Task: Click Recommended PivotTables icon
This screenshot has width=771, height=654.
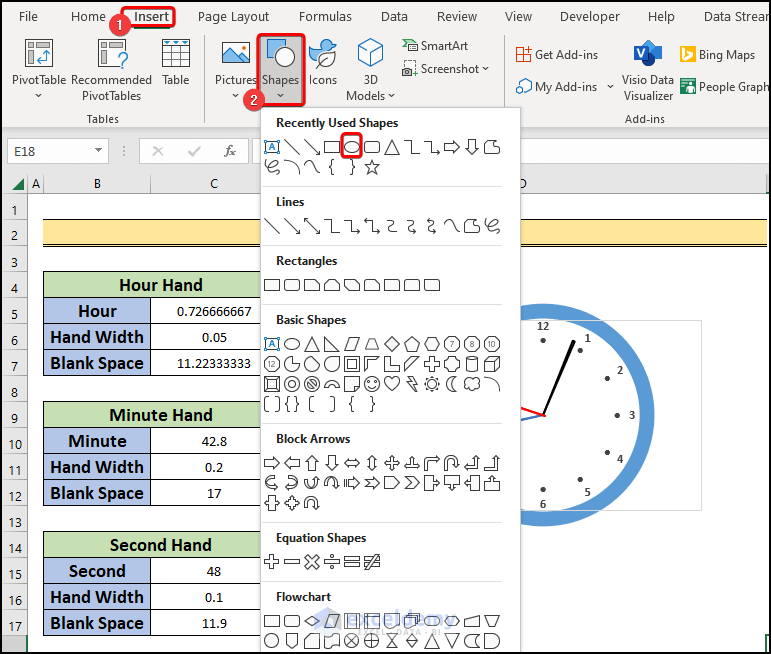Action: tap(112, 54)
